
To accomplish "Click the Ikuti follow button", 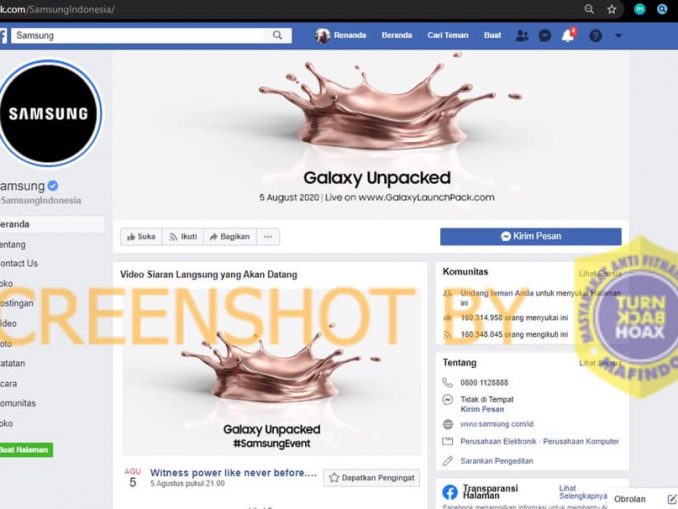I will coord(182,237).
